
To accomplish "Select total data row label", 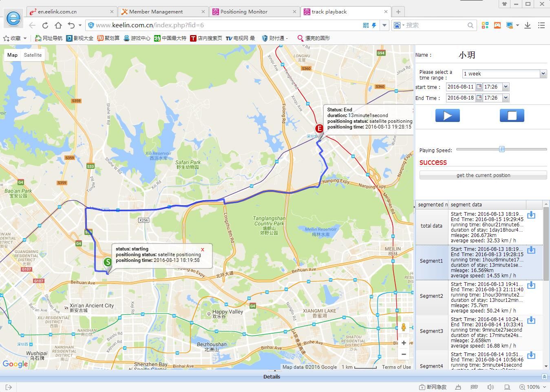I will pyautogui.click(x=431, y=226).
